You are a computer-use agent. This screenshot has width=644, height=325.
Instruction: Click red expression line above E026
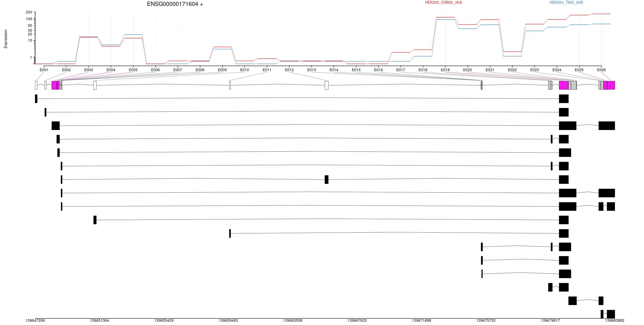[x=601, y=14]
